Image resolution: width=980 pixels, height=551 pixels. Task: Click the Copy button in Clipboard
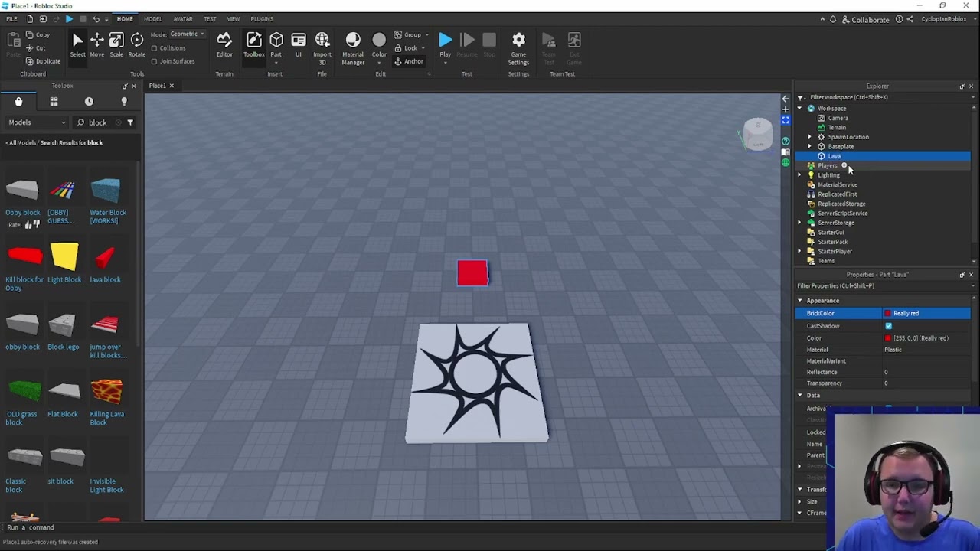click(37, 34)
